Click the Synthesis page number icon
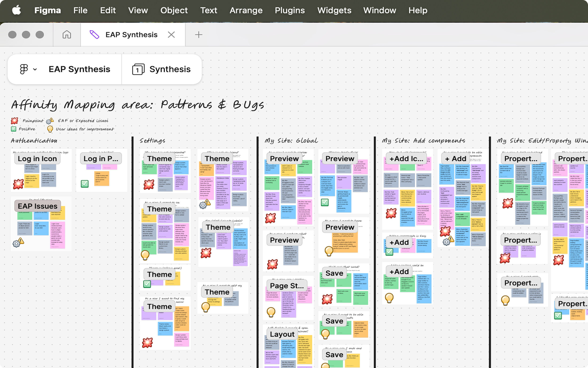Image resolution: width=588 pixels, height=368 pixels. coord(138,69)
